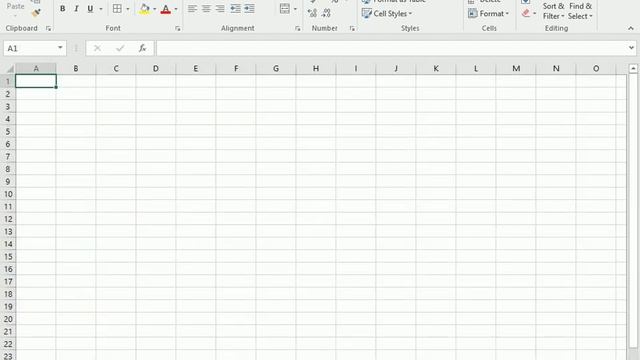Open the underline style dropdown arrow

pos(101,9)
